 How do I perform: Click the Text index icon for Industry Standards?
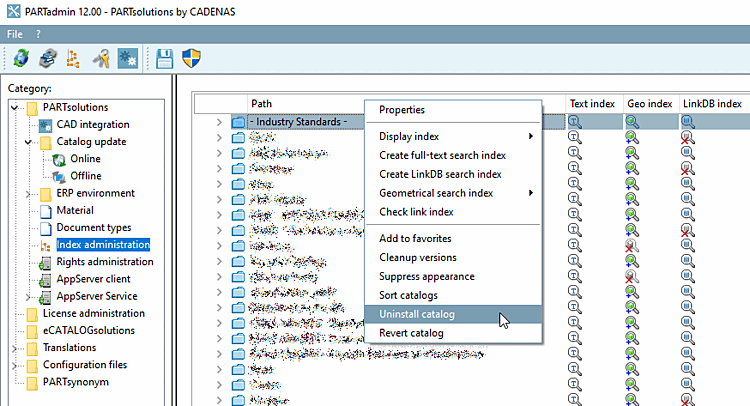(x=574, y=122)
